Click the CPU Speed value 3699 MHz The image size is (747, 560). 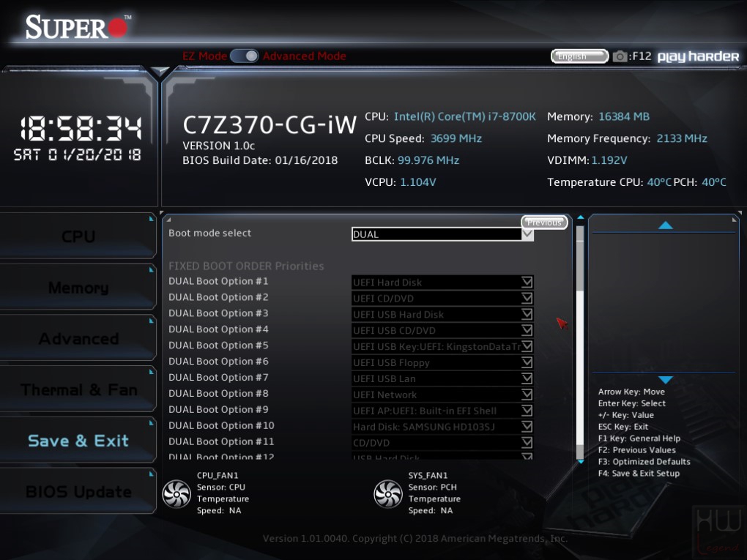[456, 138]
